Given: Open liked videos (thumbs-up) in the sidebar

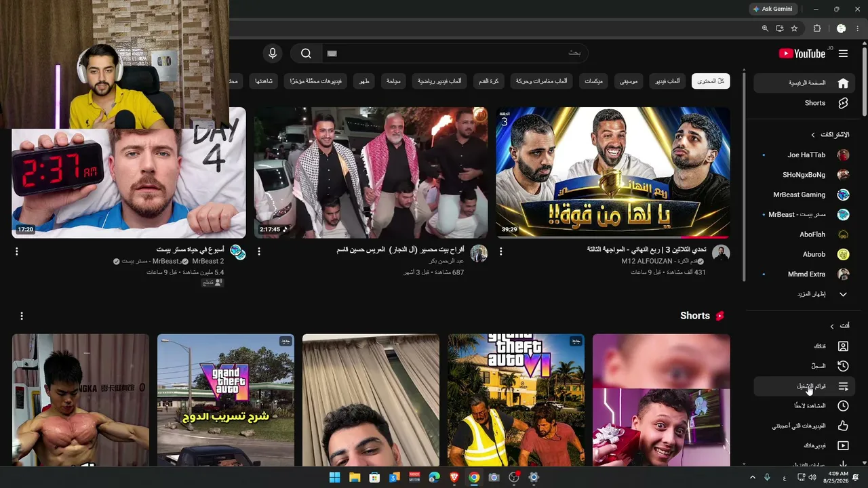Looking at the screenshot, I should [x=804, y=426].
